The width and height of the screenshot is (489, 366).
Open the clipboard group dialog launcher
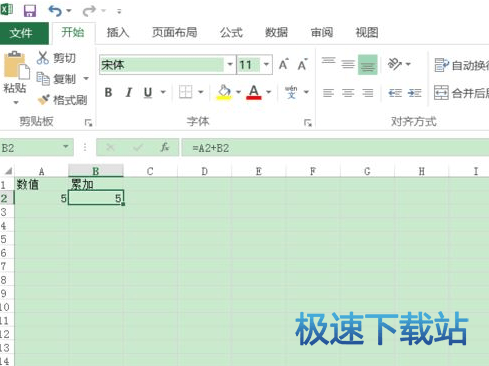pyautogui.click(x=88, y=123)
